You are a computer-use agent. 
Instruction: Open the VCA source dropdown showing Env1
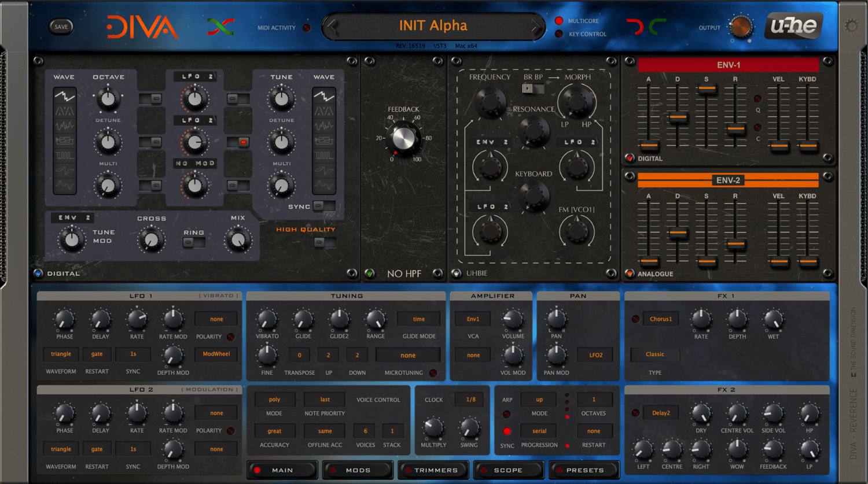tap(473, 319)
